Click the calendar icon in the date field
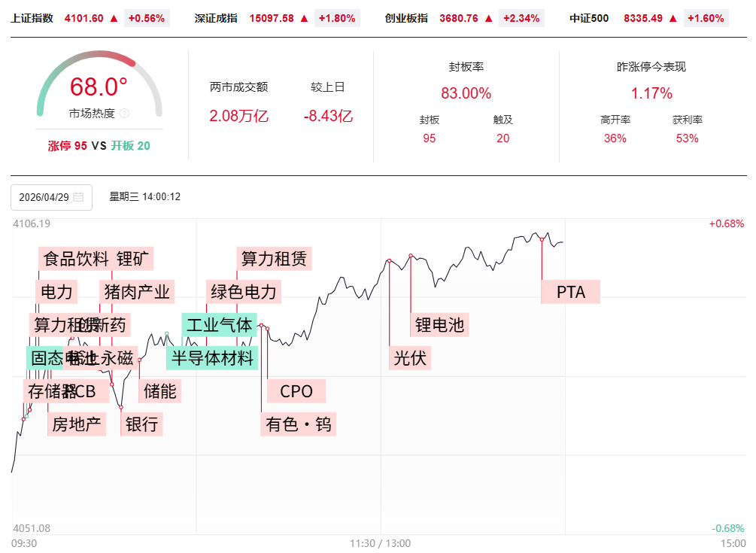 [x=78, y=197]
